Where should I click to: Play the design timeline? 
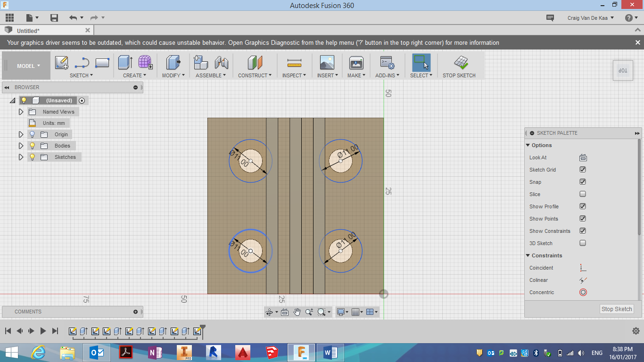(43, 331)
